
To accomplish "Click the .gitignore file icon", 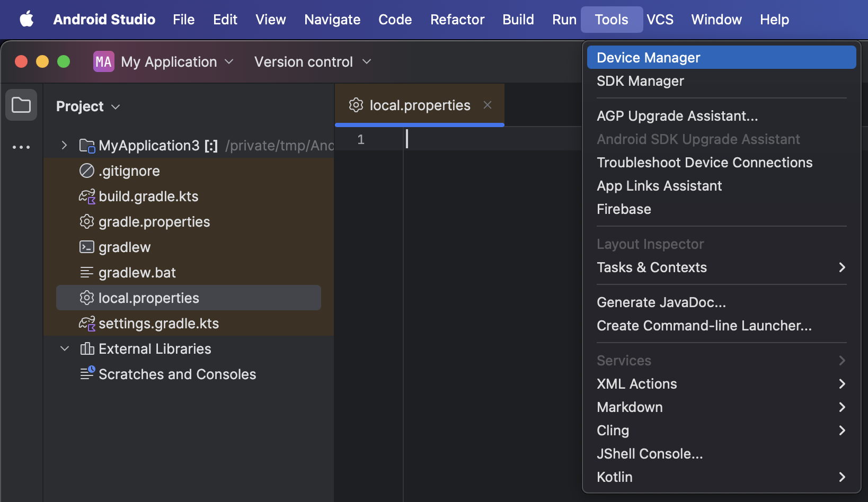I will tap(87, 171).
